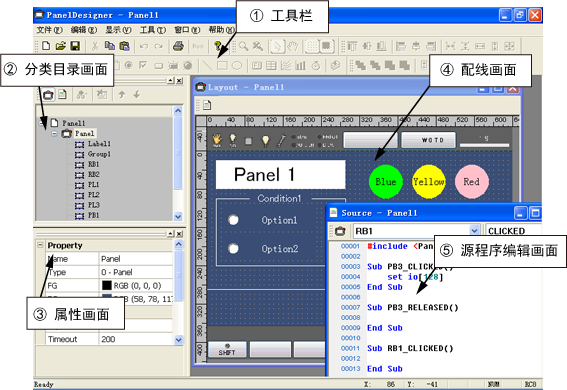Screen dimensions: 567x390
Task: Click the black FG color swatch
Action: tap(107, 286)
